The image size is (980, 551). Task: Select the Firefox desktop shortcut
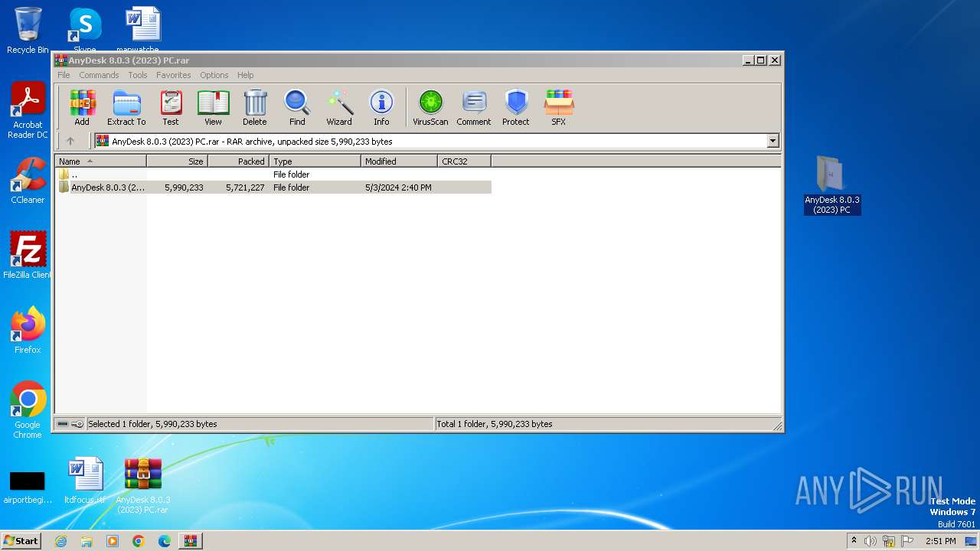[28, 330]
